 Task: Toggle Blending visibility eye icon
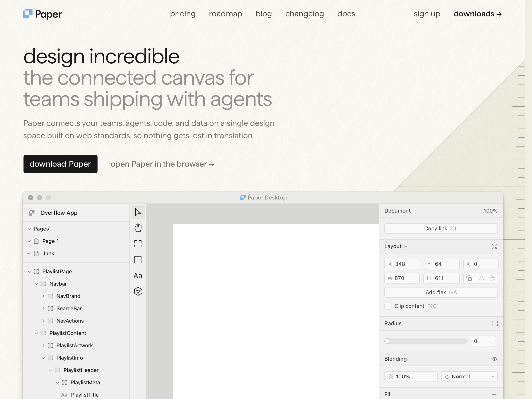pyautogui.click(x=494, y=359)
